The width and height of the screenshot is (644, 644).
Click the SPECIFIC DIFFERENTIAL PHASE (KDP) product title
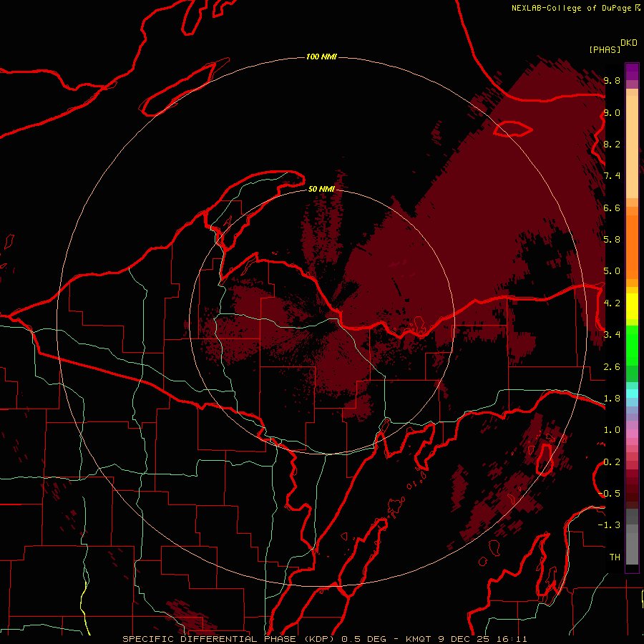click(230, 639)
